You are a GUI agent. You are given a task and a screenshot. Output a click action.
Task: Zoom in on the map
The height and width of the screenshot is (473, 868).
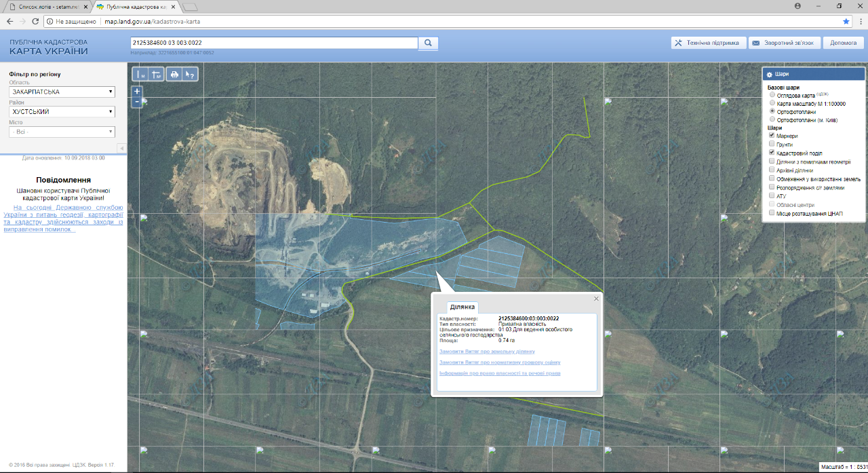pos(137,91)
